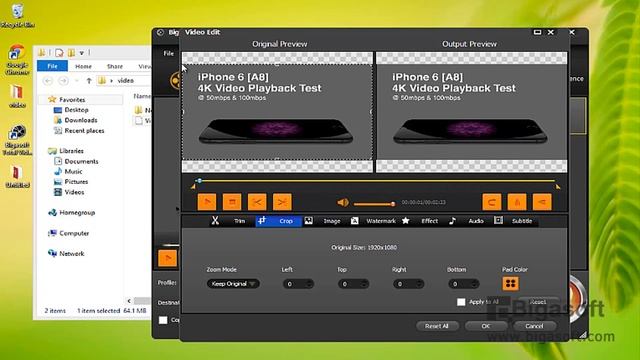Click the Back arrow in File Explorer
640x360 pixels.
48,81
